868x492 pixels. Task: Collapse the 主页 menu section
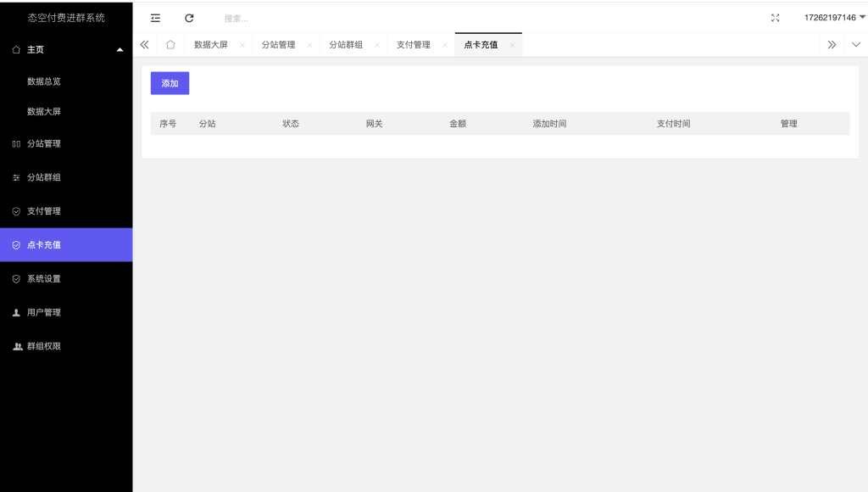120,49
